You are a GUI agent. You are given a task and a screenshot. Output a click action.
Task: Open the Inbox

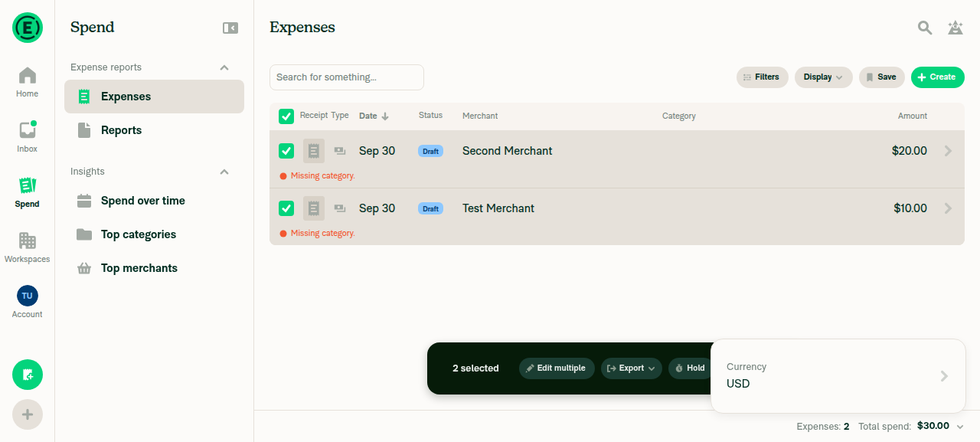[x=28, y=138]
